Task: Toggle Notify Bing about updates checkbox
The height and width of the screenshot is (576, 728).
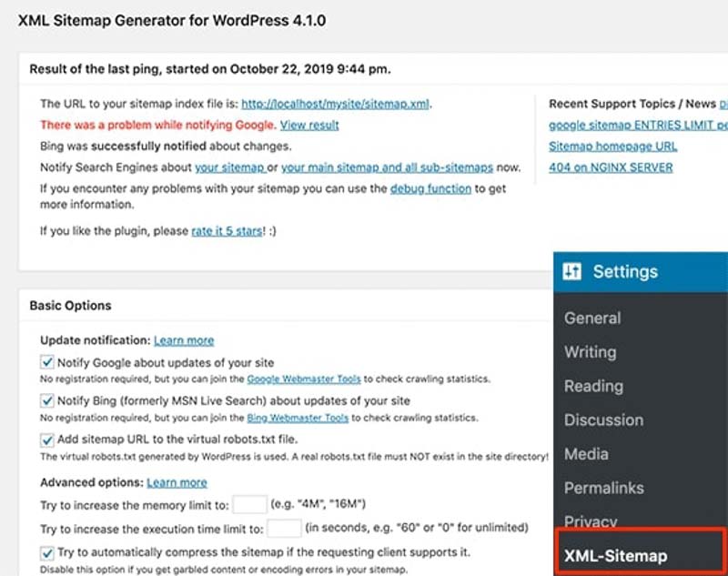Action: 47,400
